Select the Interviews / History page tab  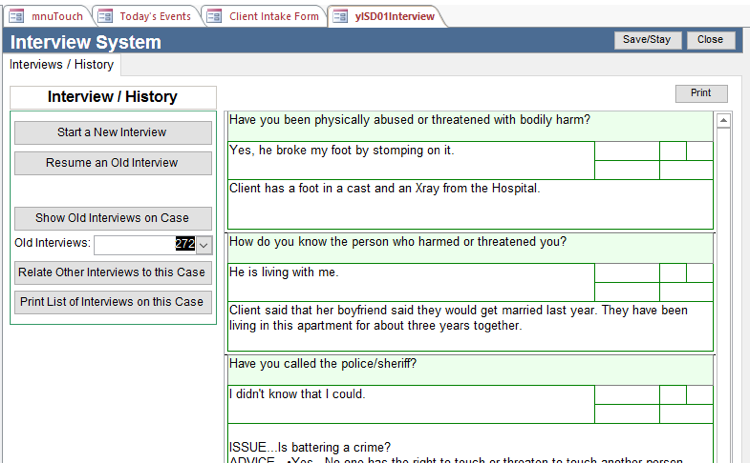tap(62, 64)
